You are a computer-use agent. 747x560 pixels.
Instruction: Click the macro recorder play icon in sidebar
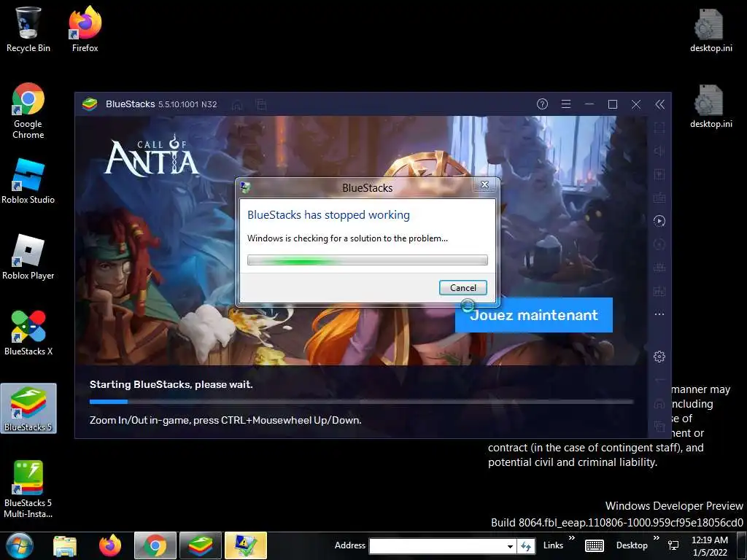(x=659, y=221)
